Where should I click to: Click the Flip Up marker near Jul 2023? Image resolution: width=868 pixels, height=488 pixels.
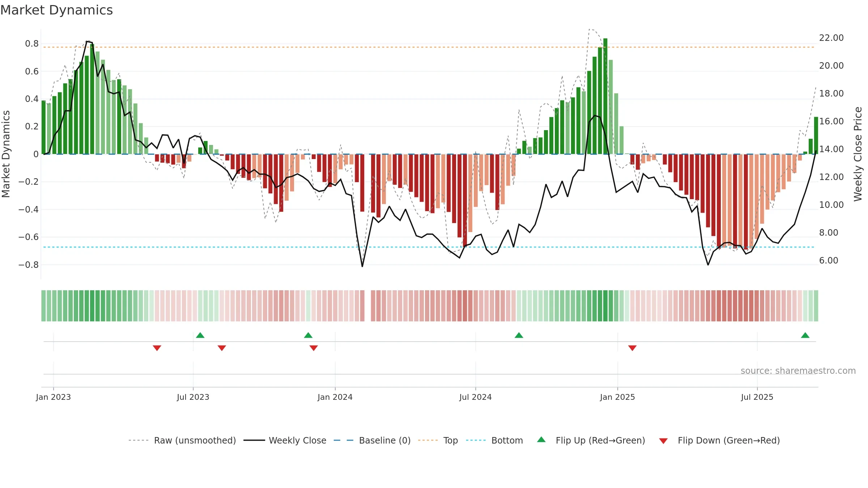coord(200,335)
